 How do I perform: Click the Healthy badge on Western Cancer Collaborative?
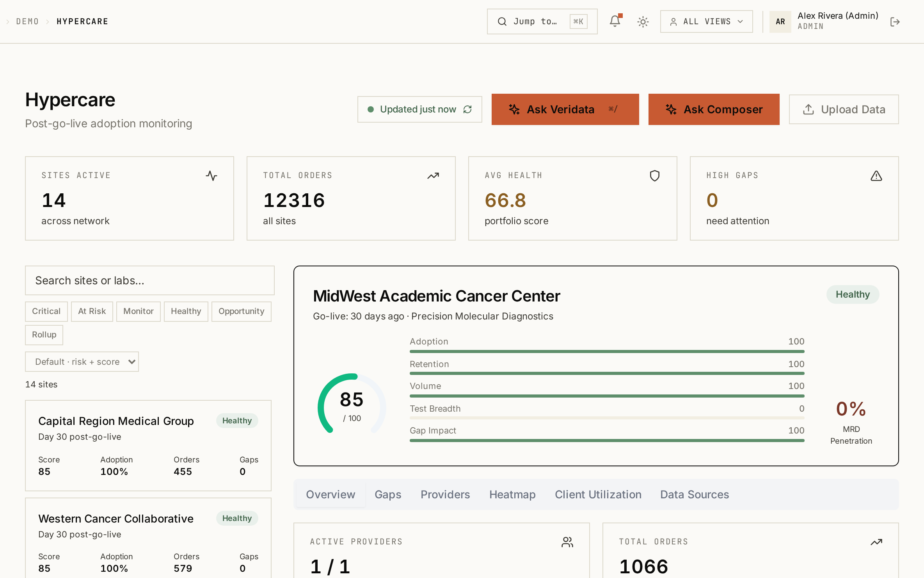(x=237, y=518)
